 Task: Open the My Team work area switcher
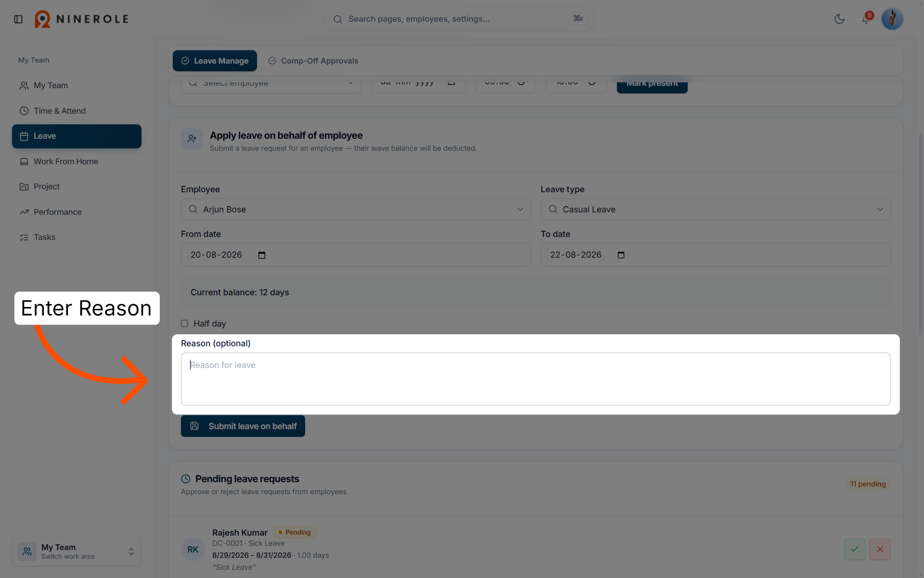tap(77, 552)
